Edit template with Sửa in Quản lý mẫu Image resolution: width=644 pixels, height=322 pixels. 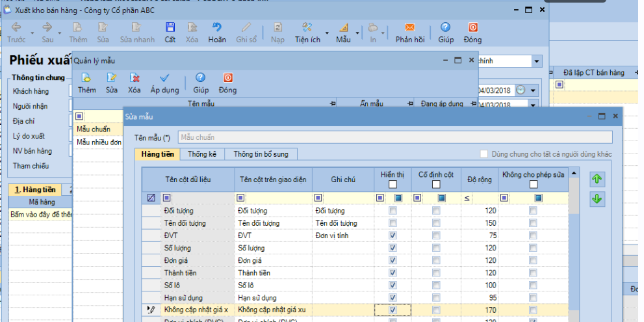coord(111,77)
